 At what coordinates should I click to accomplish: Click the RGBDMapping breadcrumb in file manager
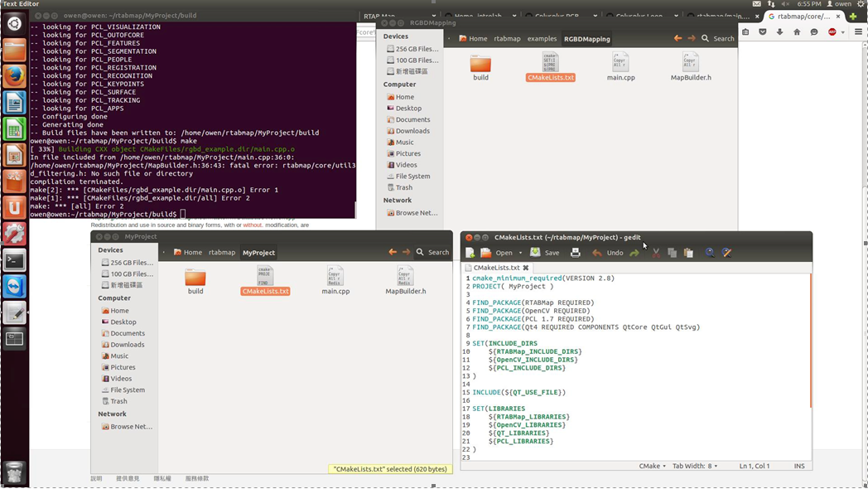[586, 39]
